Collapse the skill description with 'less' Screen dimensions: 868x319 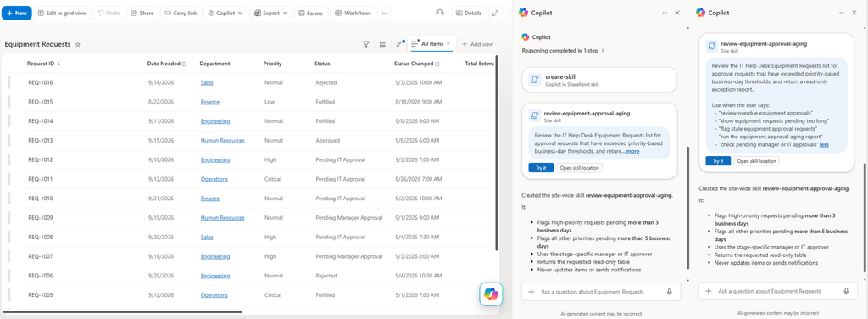coord(824,144)
